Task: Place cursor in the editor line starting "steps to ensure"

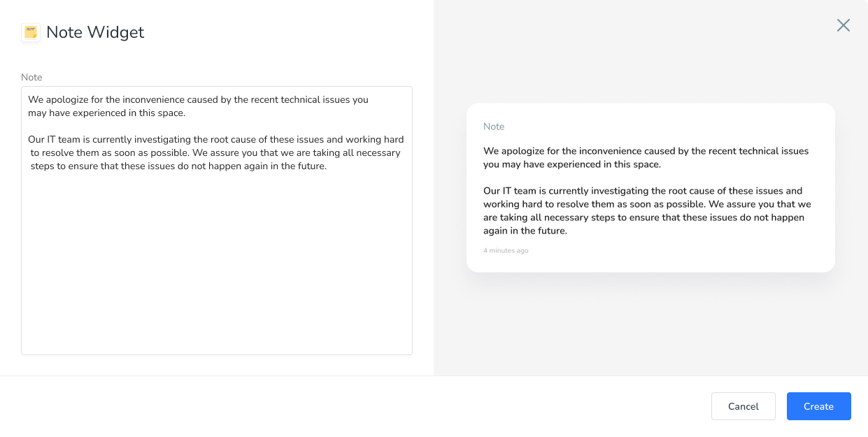Action: point(178,166)
